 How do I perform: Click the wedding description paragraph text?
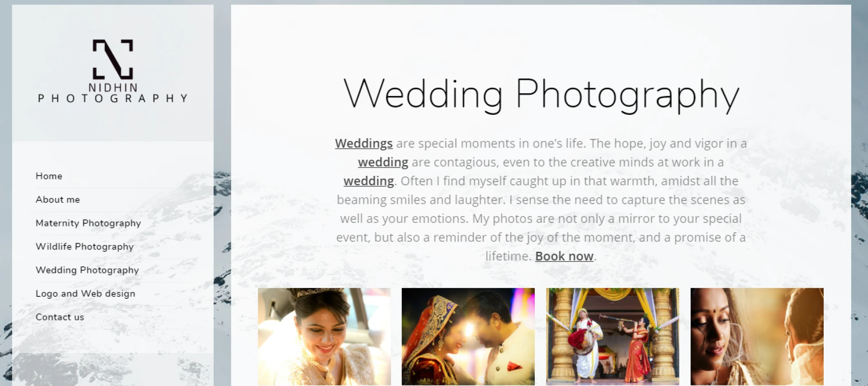coord(541,200)
